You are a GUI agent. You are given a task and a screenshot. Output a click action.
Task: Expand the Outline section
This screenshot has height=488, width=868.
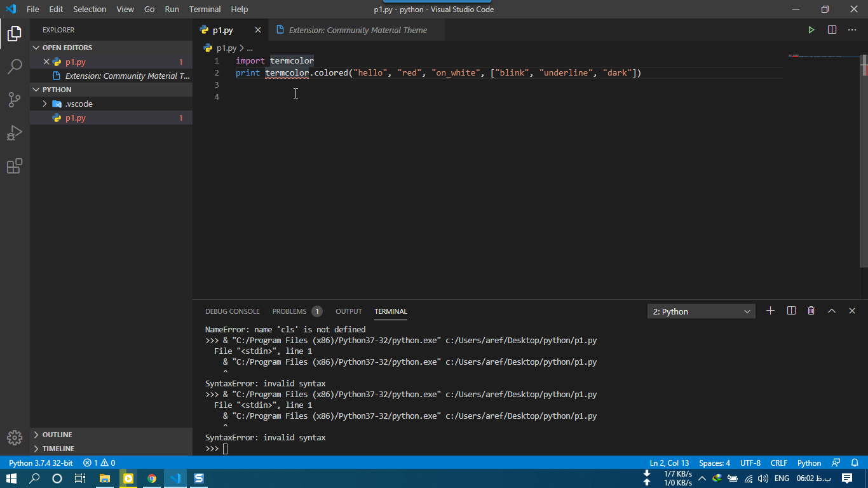(57, 435)
